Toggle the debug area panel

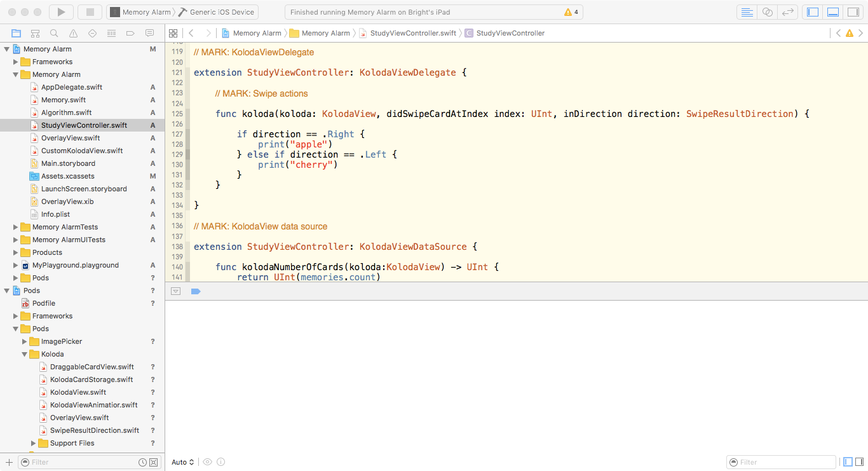pos(833,12)
